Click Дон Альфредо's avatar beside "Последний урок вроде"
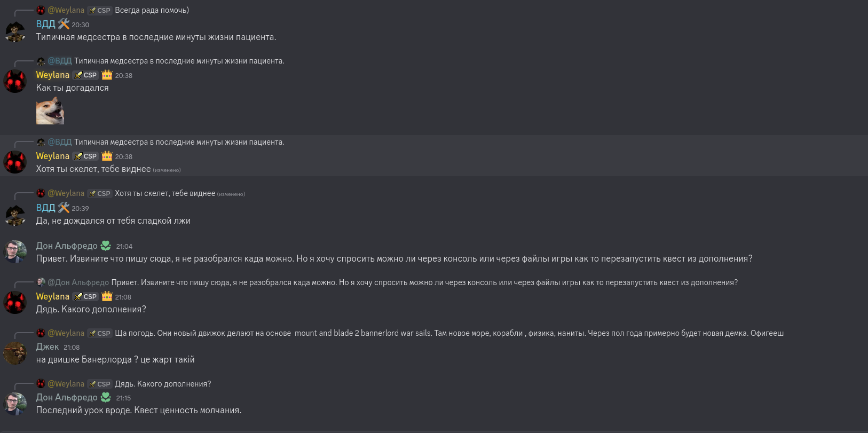Image resolution: width=868 pixels, height=433 pixels. point(15,404)
